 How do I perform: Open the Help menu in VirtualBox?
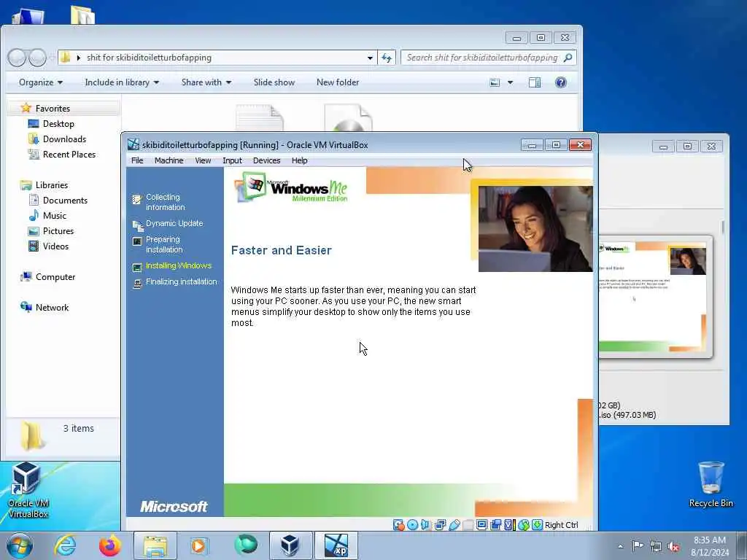coord(299,160)
